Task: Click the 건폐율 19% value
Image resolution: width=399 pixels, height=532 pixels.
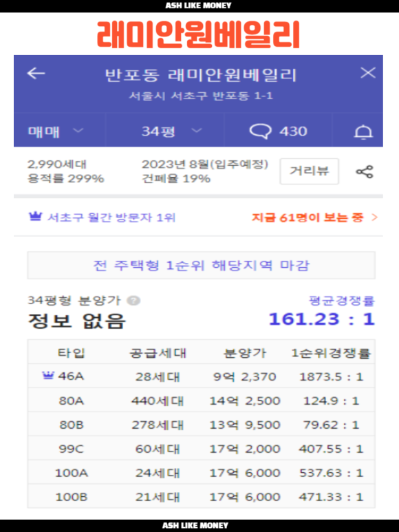Action: coord(176,178)
